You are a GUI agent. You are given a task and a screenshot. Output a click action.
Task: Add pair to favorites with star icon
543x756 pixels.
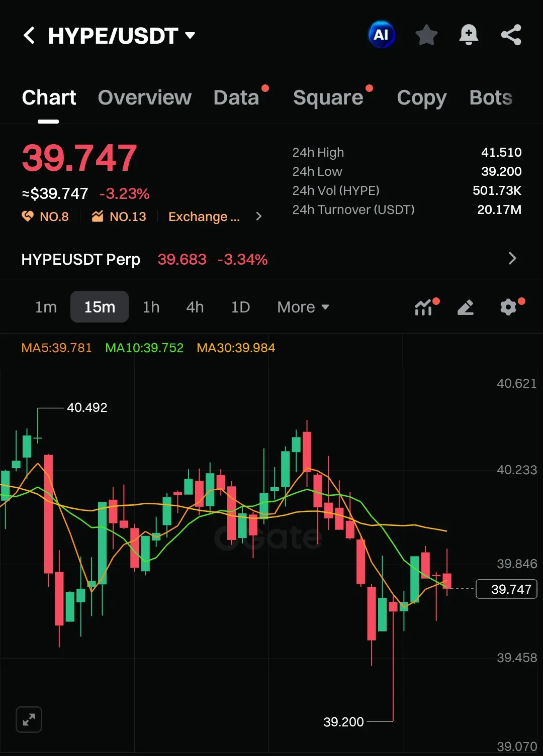(x=426, y=35)
